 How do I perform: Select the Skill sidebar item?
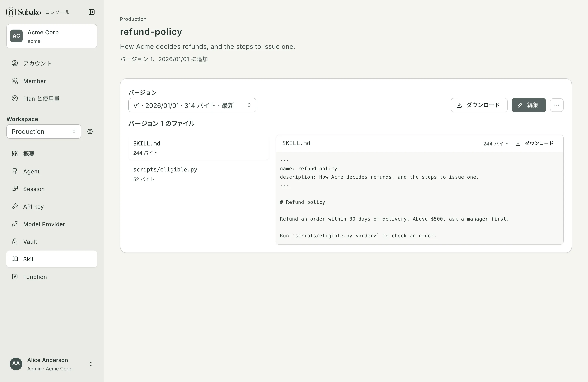point(52,259)
